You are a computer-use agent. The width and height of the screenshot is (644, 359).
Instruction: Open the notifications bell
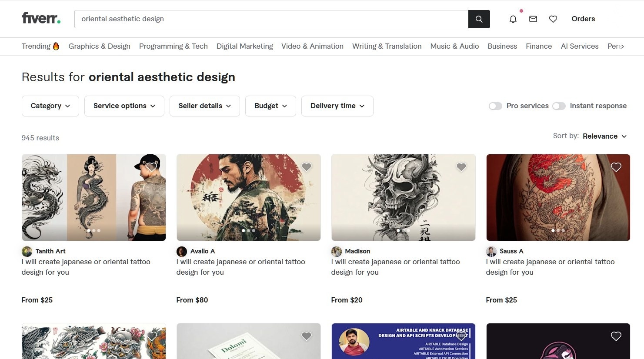[513, 19]
